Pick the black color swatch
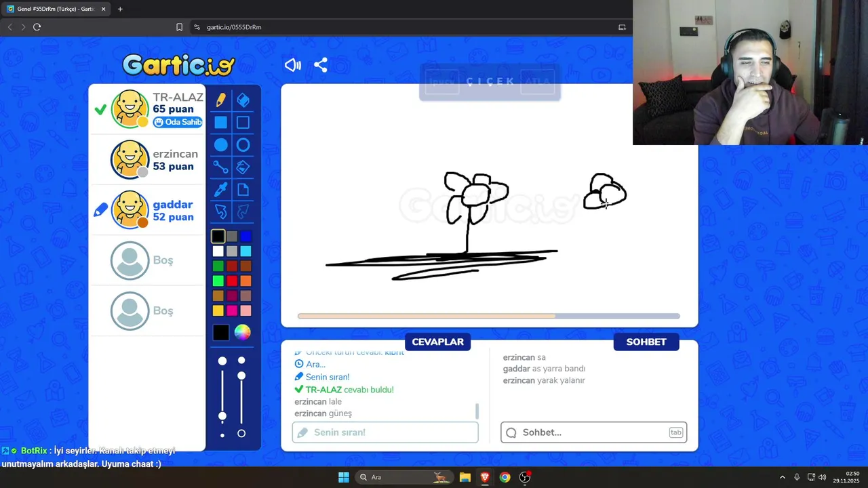The image size is (868, 488). point(218,236)
